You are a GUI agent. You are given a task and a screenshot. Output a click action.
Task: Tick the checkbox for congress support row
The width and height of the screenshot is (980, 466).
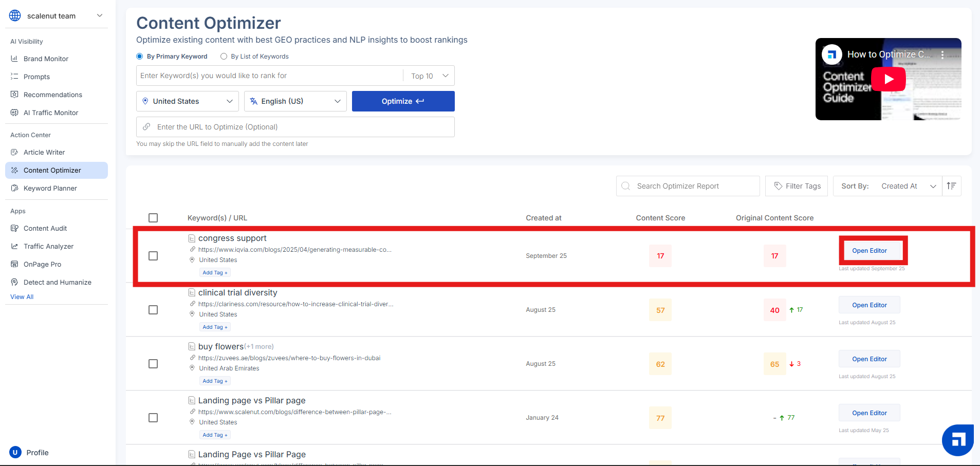click(x=153, y=256)
